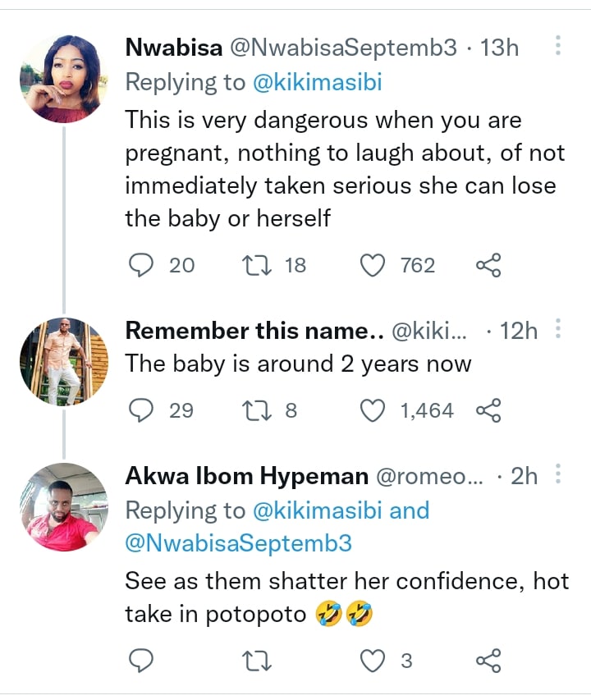Open Akwa Ibom Hypeman's profile avatar
This screenshot has width=591, height=700.
click(62, 507)
